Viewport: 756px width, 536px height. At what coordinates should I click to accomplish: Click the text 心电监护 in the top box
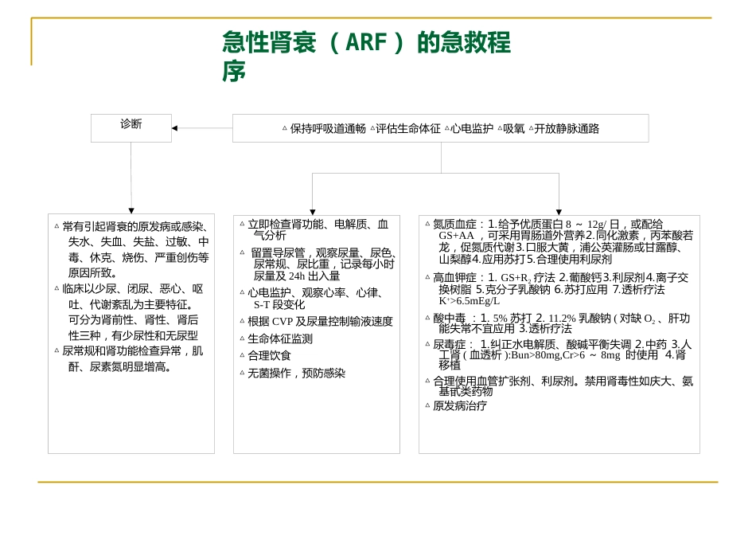point(472,129)
